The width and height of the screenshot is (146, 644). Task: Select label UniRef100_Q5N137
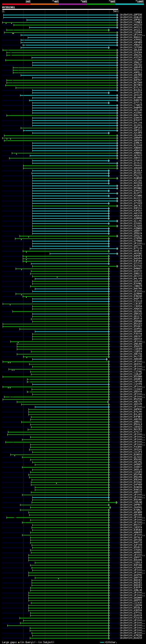click(131, 63)
